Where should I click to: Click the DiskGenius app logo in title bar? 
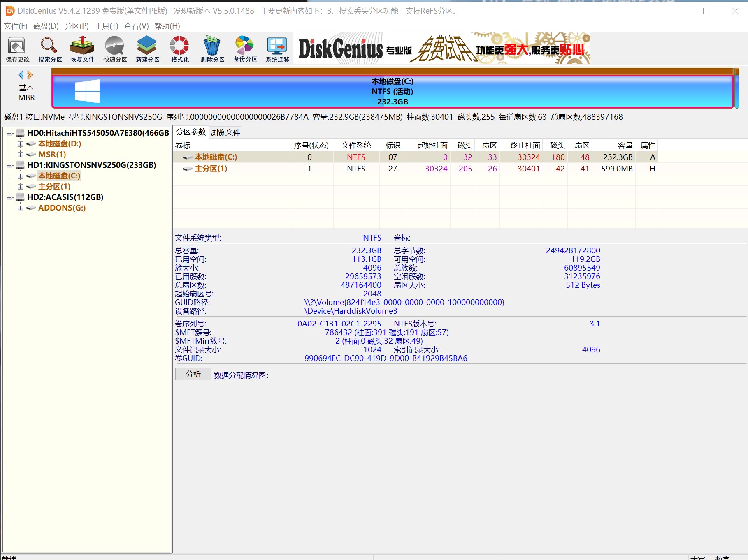(x=10, y=11)
